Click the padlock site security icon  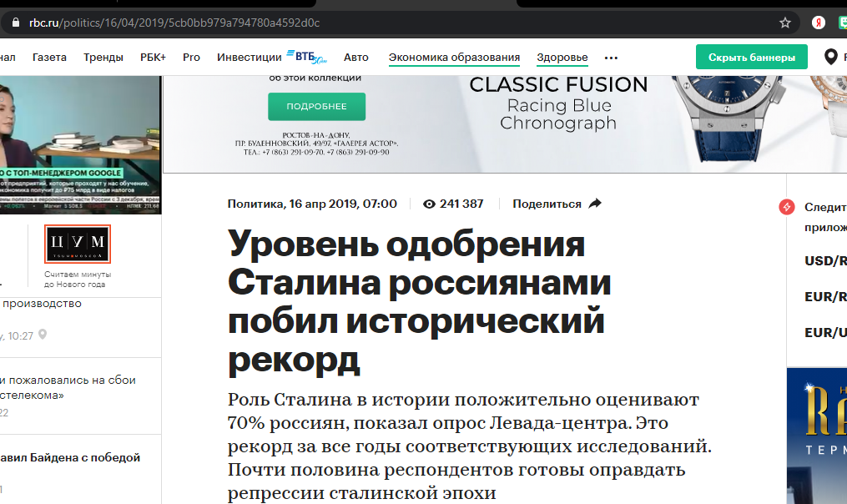(16, 23)
